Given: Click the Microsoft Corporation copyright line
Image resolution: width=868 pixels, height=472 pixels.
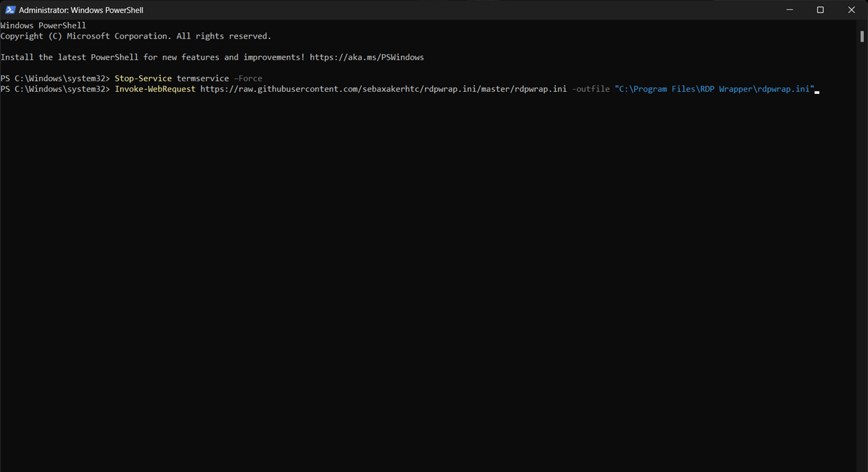Looking at the screenshot, I should pyautogui.click(x=135, y=35).
